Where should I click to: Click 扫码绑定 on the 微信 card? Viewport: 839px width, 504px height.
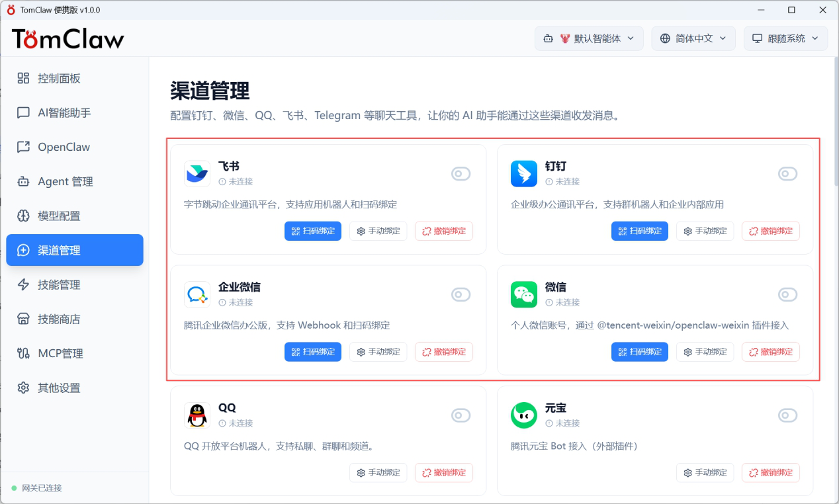click(x=640, y=352)
